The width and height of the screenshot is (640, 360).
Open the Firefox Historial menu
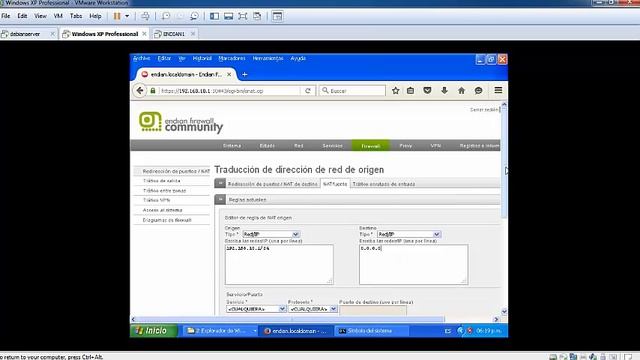click(202, 58)
